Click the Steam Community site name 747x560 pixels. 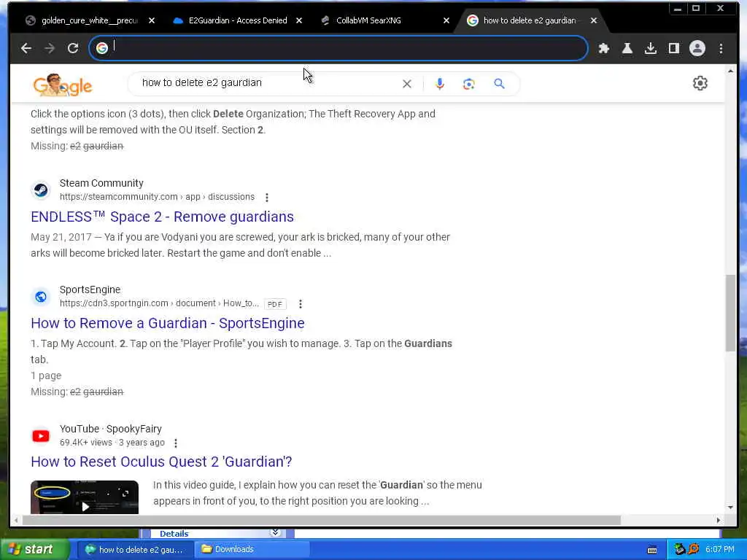(x=101, y=183)
